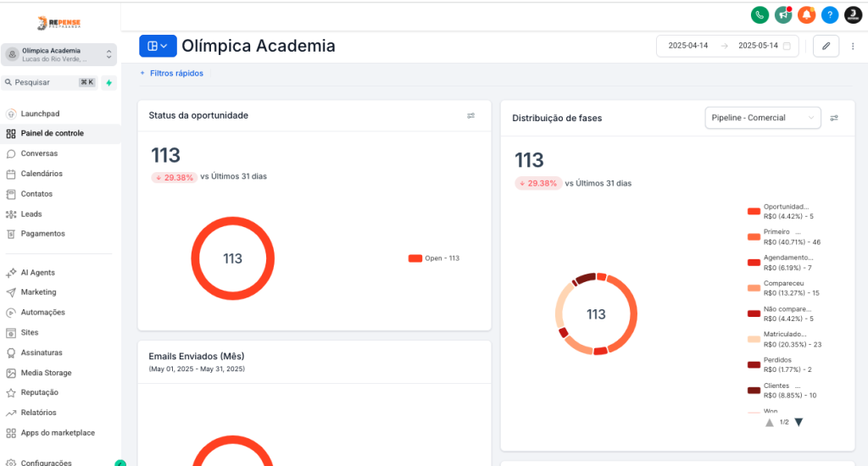Click the pencil edit dashboard icon
Screen dimensions: 868x466
tap(826, 46)
